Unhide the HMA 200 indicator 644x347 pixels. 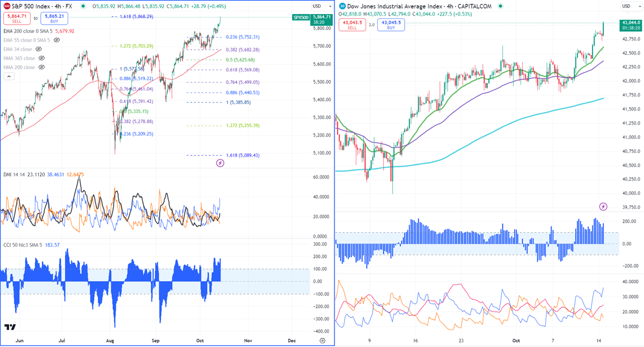(42, 67)
